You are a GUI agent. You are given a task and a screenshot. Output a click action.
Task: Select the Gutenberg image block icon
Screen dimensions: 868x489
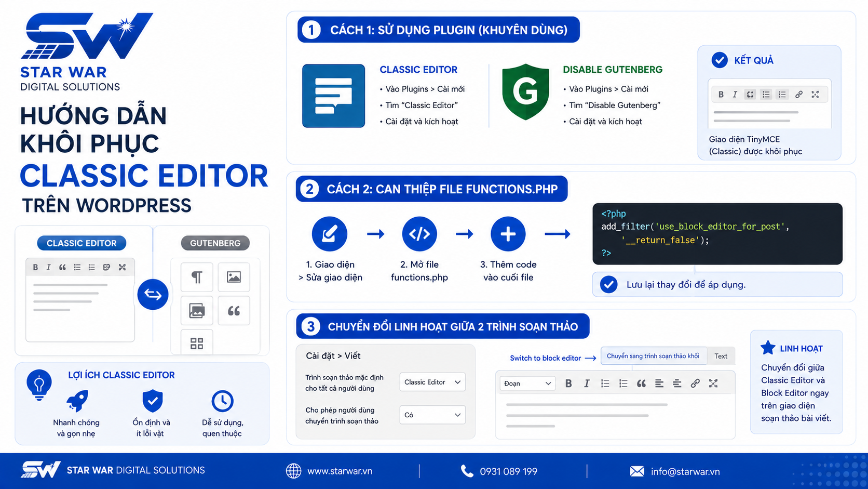point(234,277)
